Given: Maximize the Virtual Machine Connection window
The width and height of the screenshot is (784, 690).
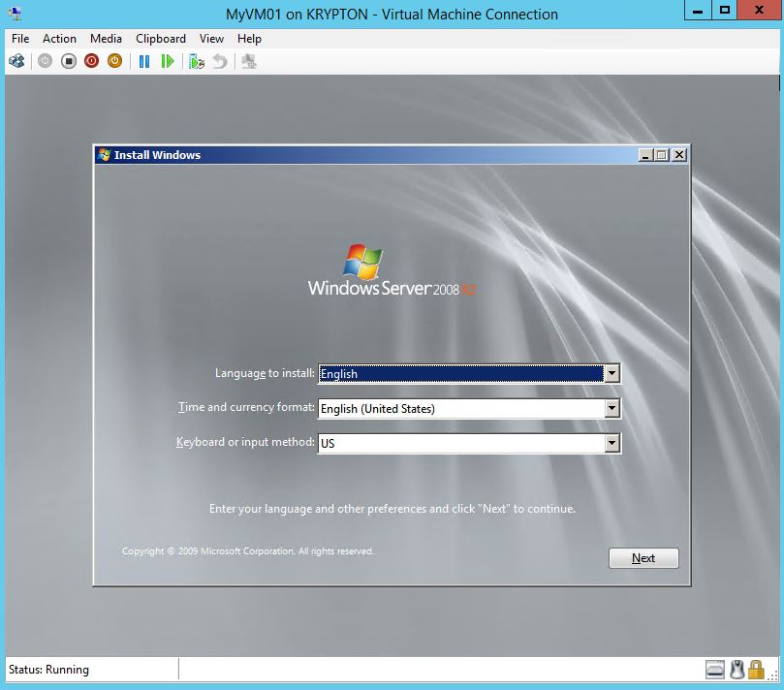Looking at the screenshot, I should tap(725, 10).
